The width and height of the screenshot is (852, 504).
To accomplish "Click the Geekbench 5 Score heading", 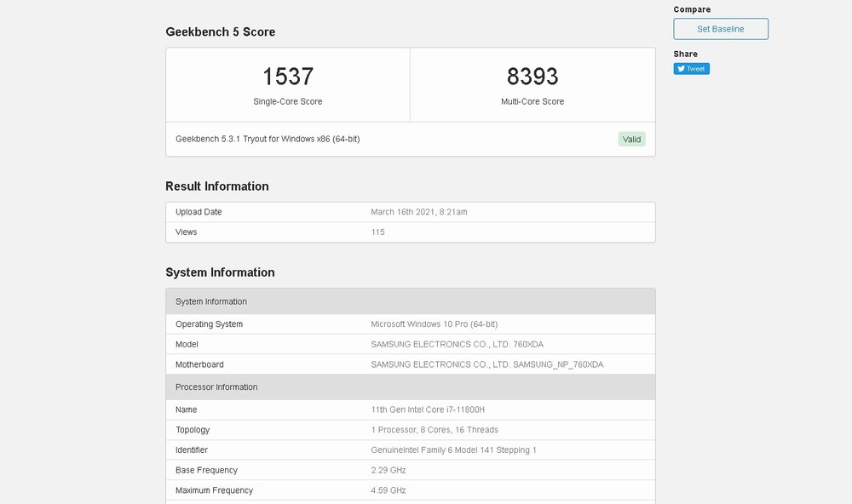I will pyautogui.click(x=220, y=32).
